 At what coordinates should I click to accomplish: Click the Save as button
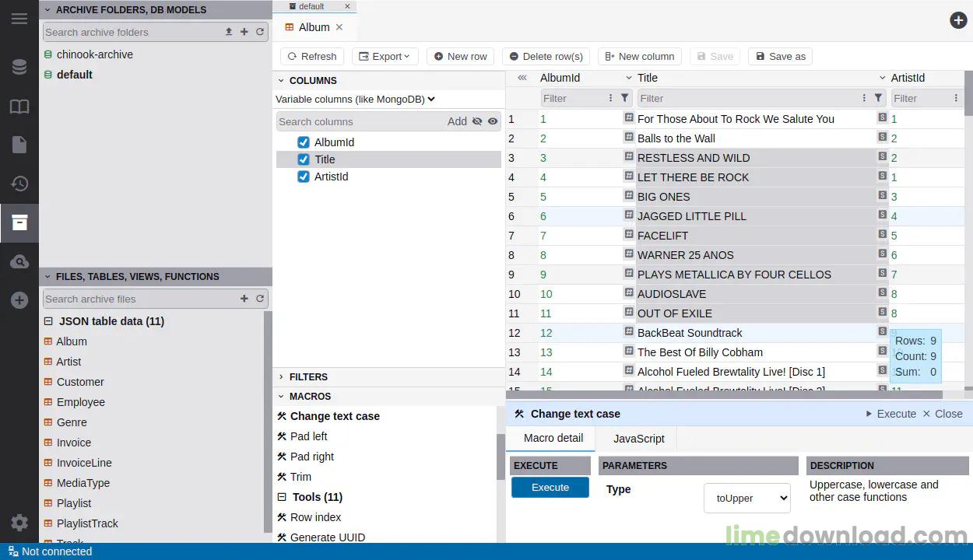pyautogui.click(x=780, y=56)
